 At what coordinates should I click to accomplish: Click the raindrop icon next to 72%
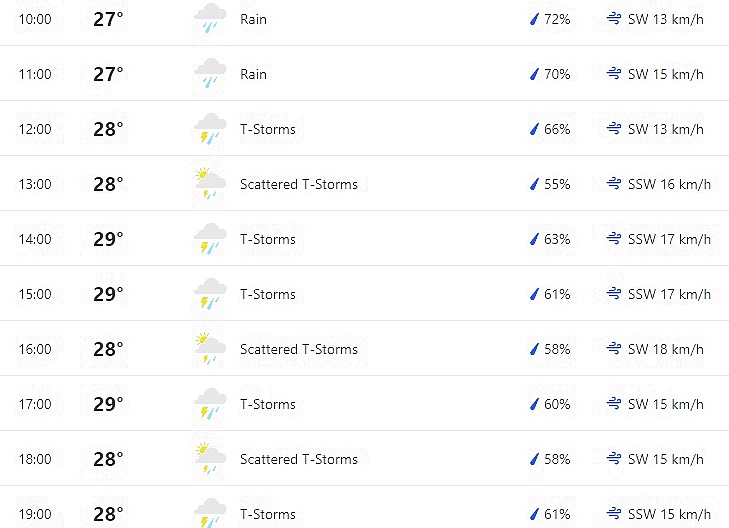[534, 19]
